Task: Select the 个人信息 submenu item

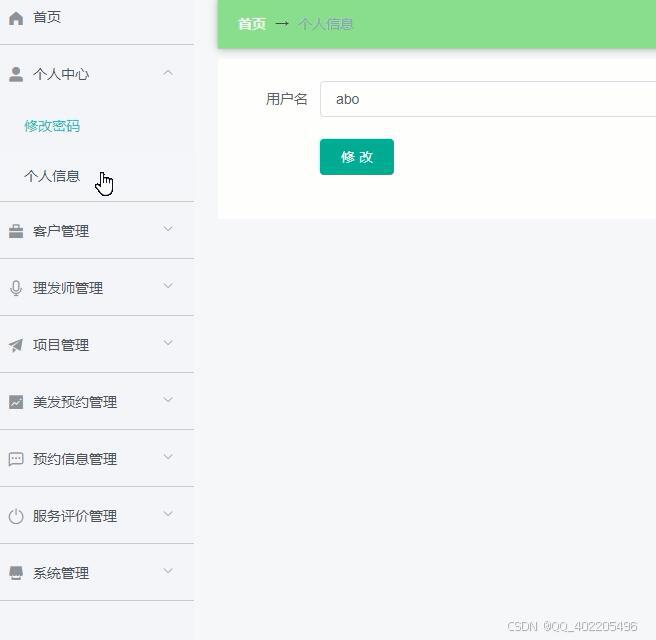Action: point(52,176)
